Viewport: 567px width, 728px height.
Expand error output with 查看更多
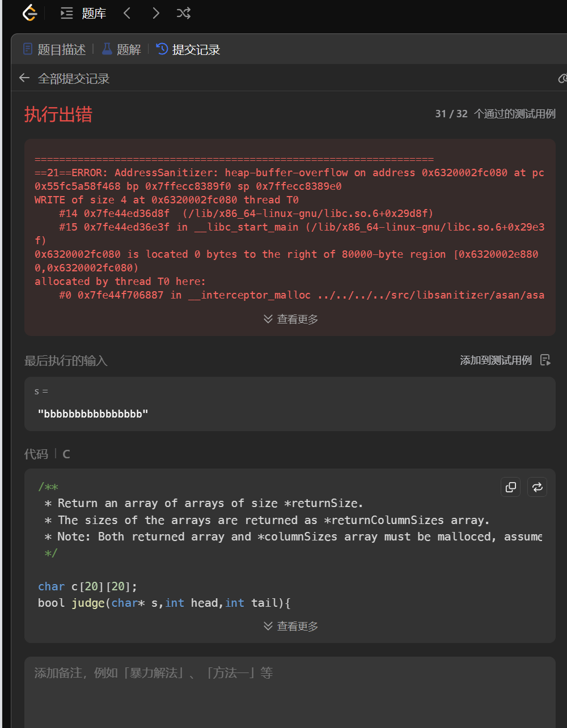coord(291,319)
